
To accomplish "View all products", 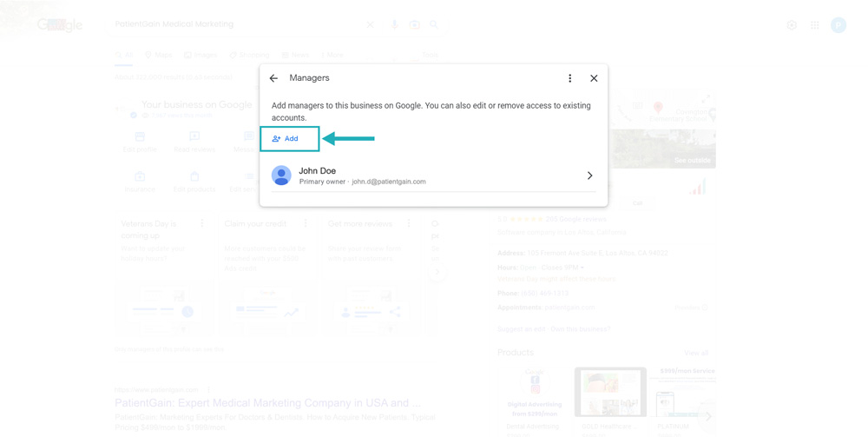I will coord(696,353).
